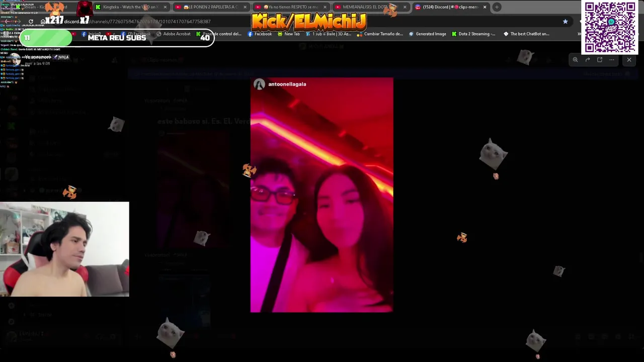644x362 pixels.
Task: Close the Kingteka tab
Action: pyautogui.click(x=166, y=7)
